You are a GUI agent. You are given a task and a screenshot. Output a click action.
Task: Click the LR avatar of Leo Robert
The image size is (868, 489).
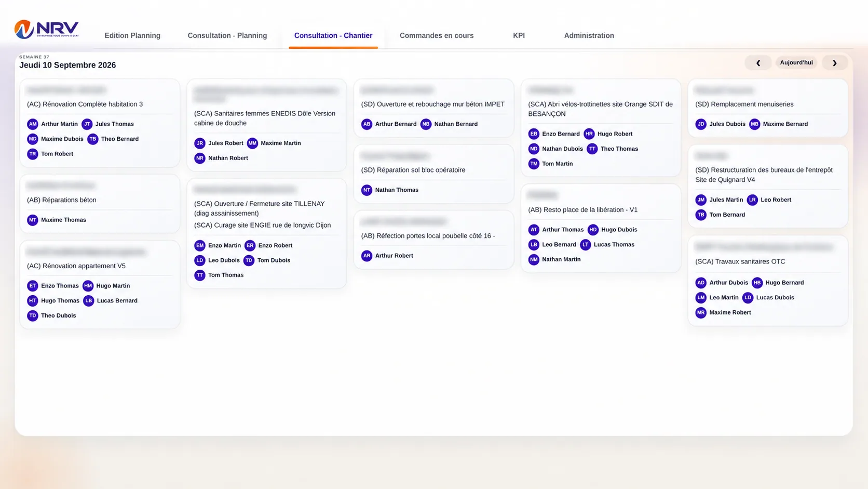point(752,200)
